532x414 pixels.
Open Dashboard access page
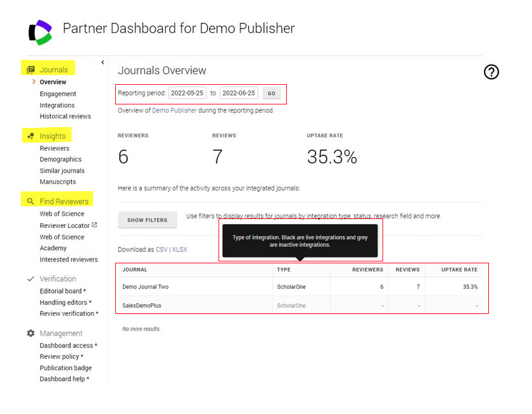68,346
